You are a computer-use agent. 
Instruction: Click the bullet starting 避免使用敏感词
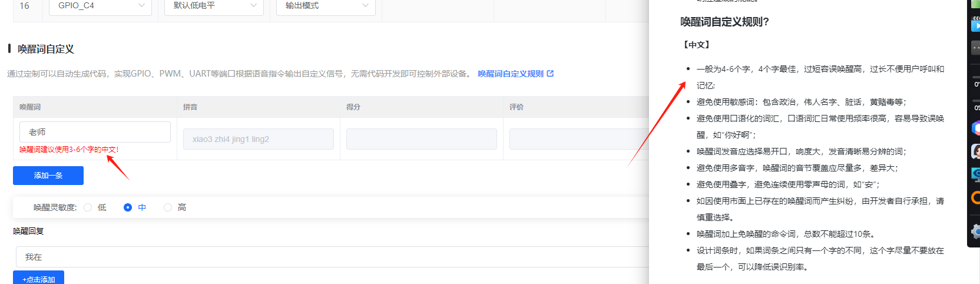[x=802, y=102]
